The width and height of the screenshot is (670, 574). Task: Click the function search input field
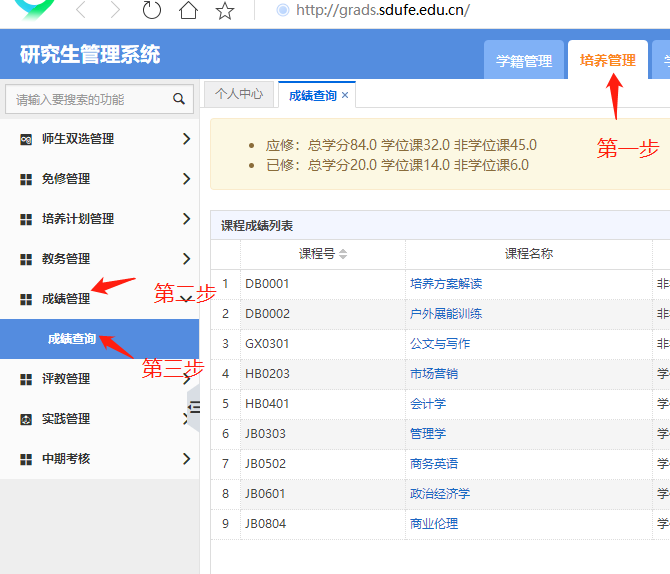click(88, 100)
